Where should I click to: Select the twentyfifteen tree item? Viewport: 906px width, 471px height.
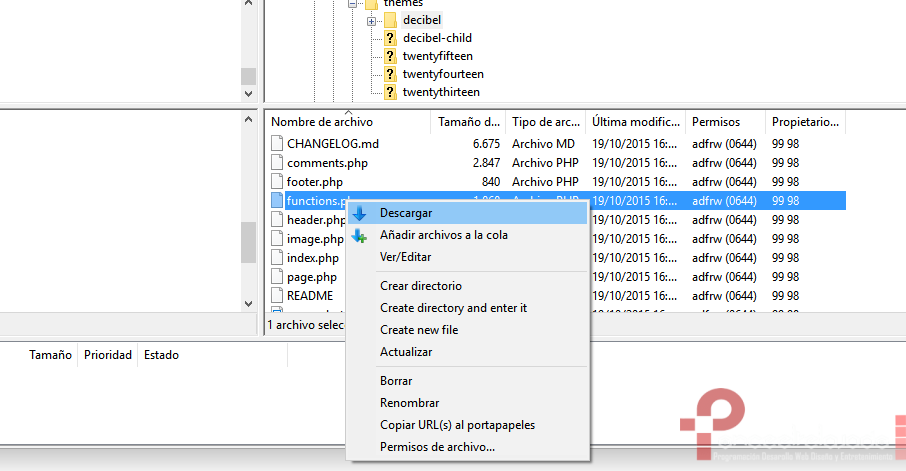pos(438,56)
